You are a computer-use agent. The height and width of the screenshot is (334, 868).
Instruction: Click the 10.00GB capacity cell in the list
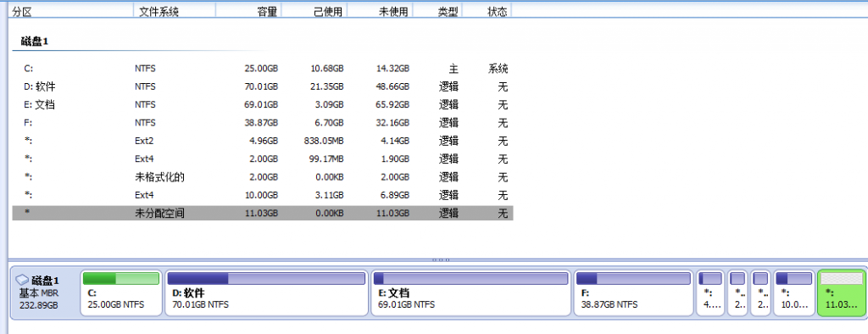[261, 195]
